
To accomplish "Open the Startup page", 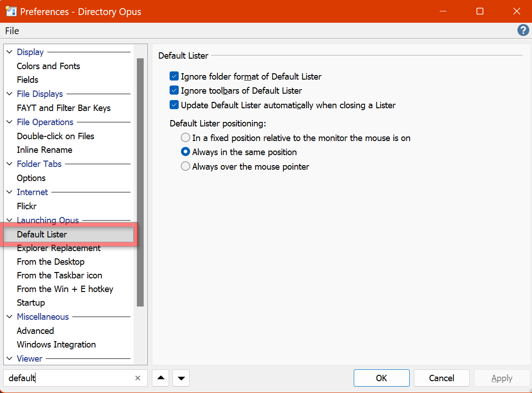I will (x=31, y=302).
